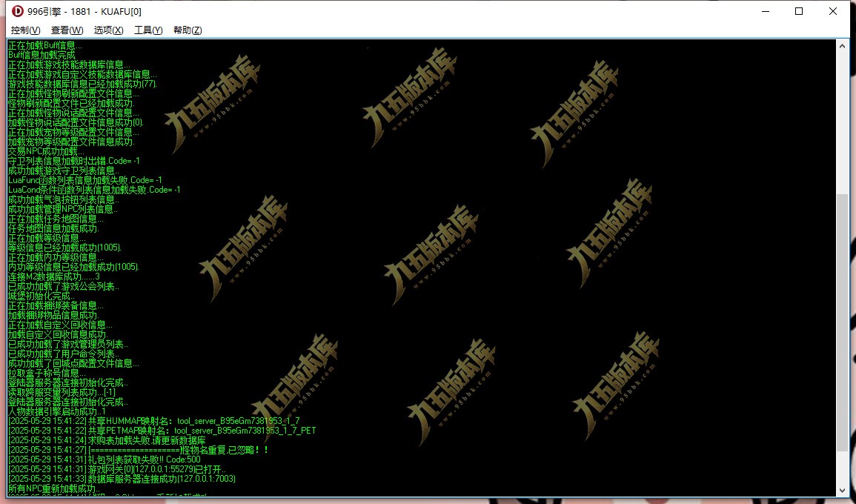Close the 996引擎 window

pyautogui.click(x=832, y=11)
